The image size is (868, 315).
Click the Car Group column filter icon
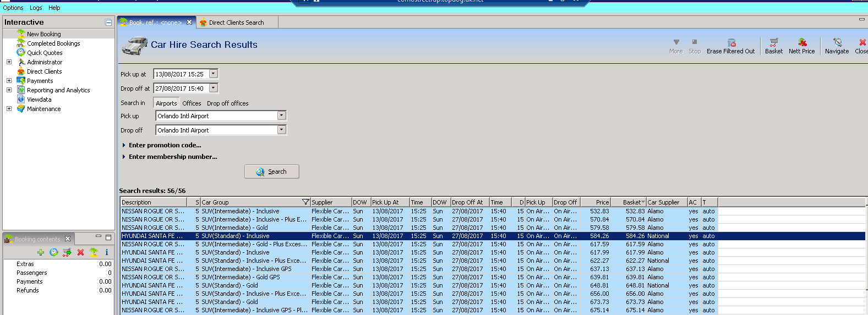coord(305,202)
